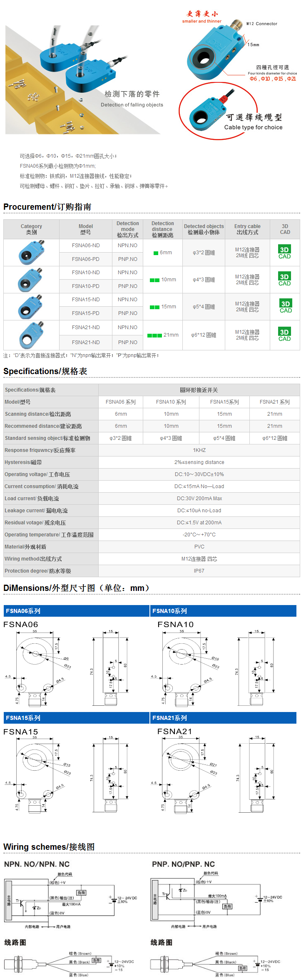Screen dimensions: 306x980
Task: Click the FSNA15 dimension drawing
Action: coord(67,772)
